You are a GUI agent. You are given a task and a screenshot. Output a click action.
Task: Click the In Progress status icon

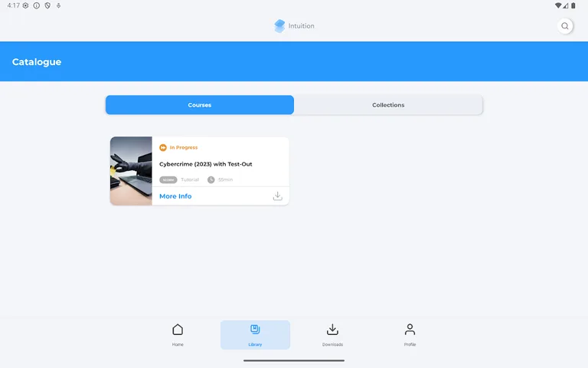pos(163,147)
